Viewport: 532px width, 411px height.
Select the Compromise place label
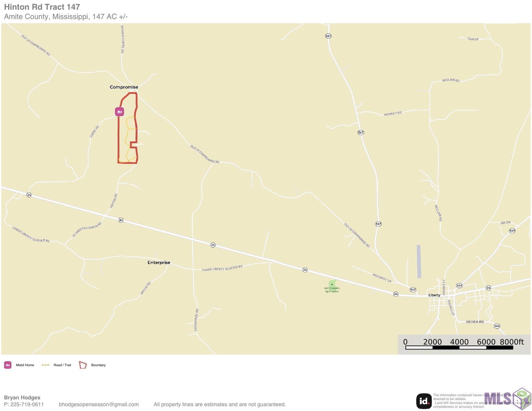[x=124, y=87]
